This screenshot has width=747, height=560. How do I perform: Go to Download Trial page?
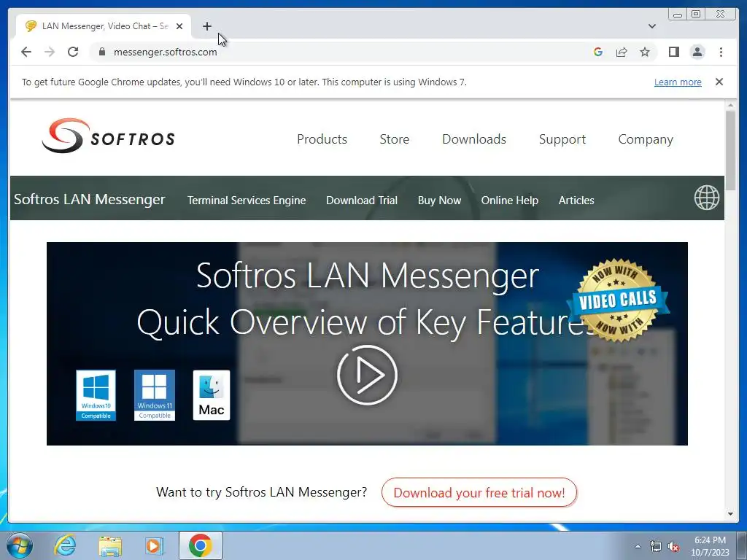point(362,201)
